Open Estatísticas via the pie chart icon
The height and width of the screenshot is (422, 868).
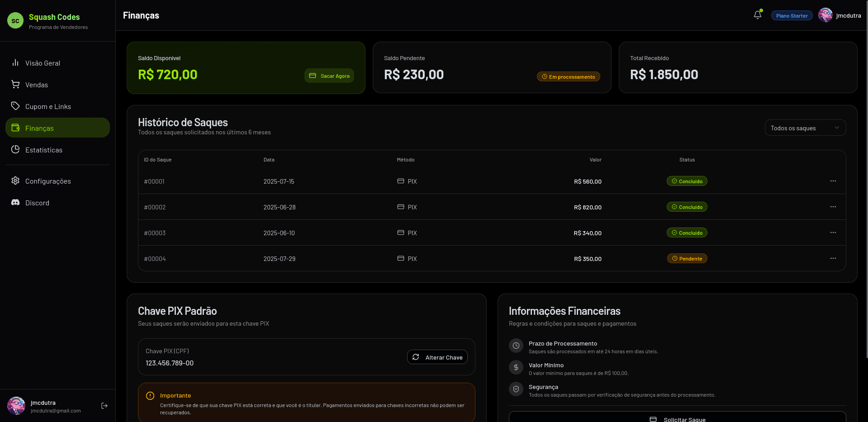tap(15, 150)
